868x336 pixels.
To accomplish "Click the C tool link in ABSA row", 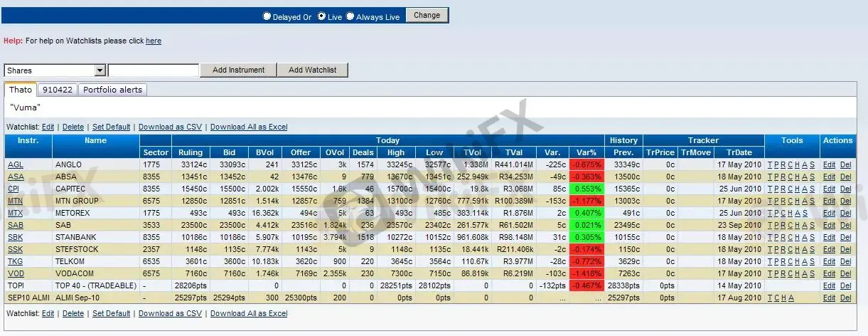I will point(791,177).
